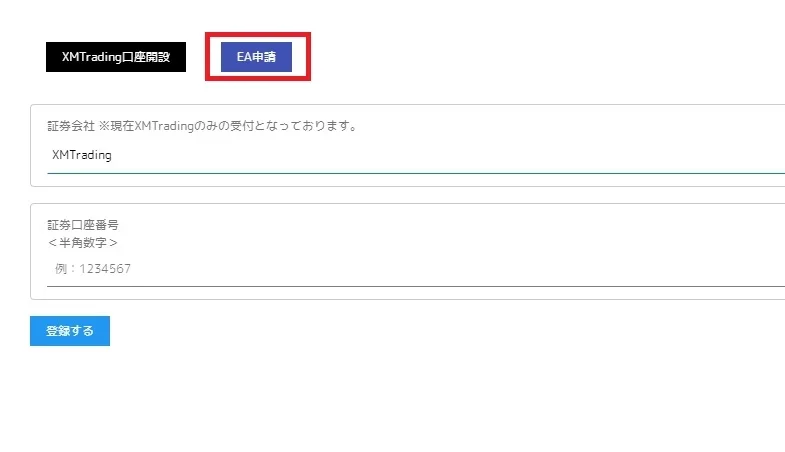The height and width of the screenshot is (452, 785).
Task: Click the 証券口座番号 field label
Action: 83,225
